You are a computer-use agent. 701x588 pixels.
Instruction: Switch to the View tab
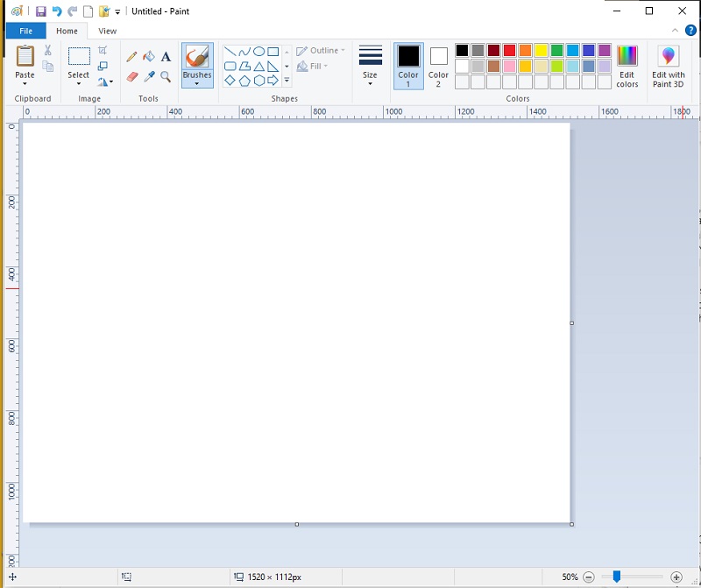(x=107, y=30)
